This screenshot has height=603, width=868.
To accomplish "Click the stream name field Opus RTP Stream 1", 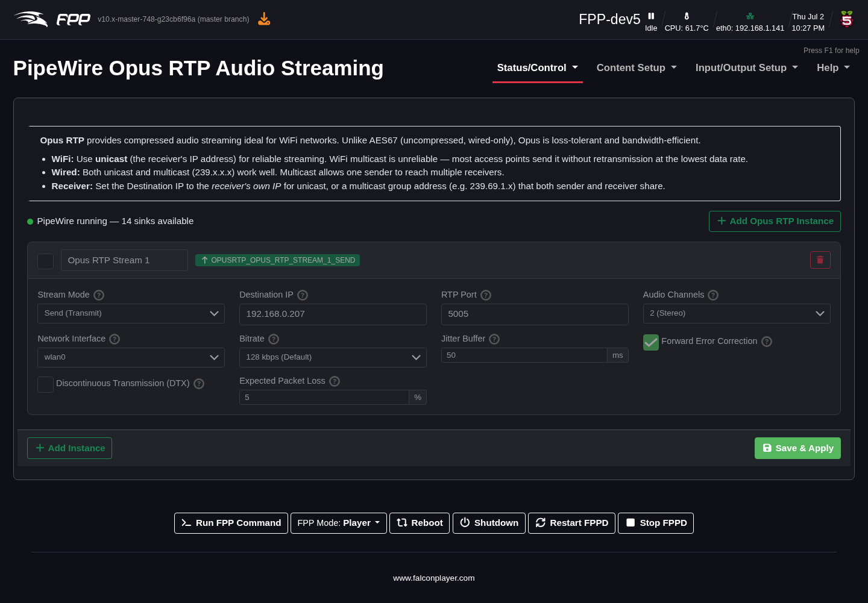I will point(124,260).
